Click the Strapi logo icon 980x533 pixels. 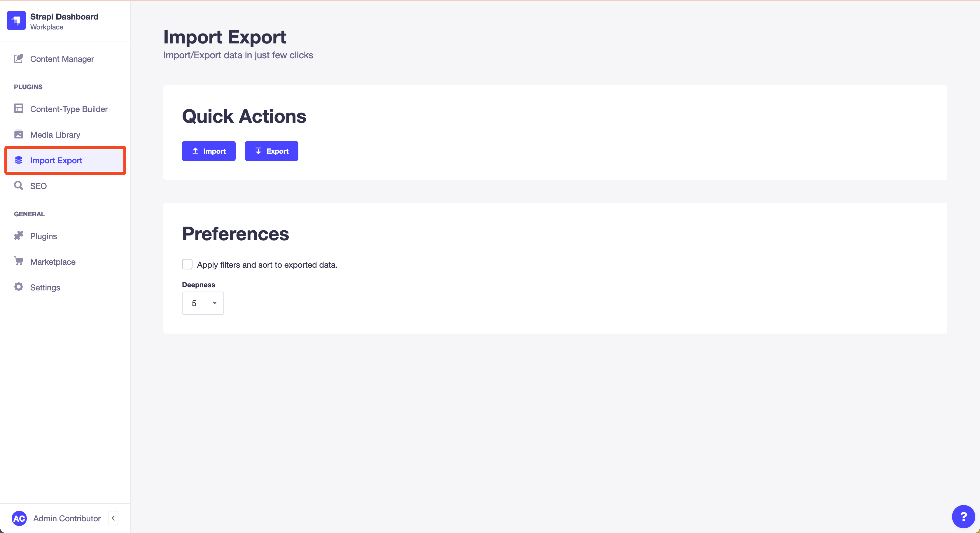click(16, 20)
